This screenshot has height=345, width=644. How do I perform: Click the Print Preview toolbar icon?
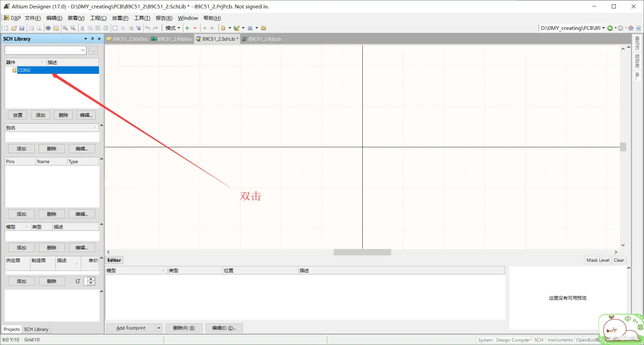(x=39, y=28)
